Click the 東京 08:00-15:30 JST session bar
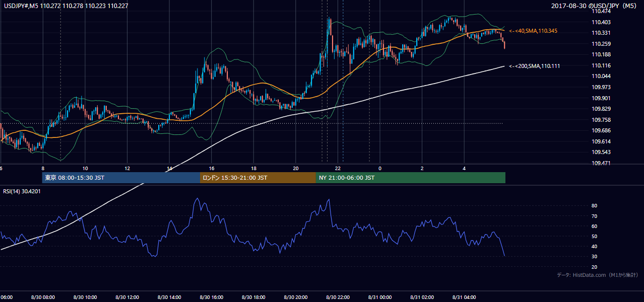This screenshot has width=644, height=302. coord(121,178)
